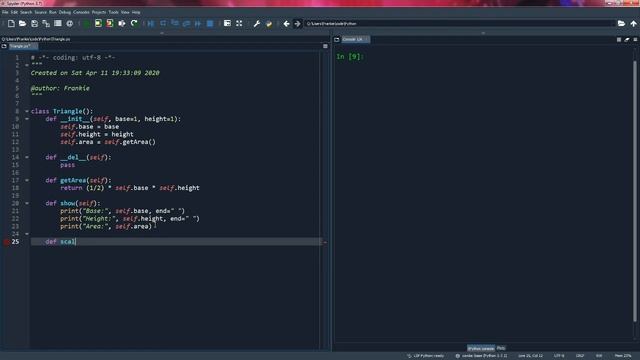
Task: Click the parent directory up arrow icon
Action: 633,24
